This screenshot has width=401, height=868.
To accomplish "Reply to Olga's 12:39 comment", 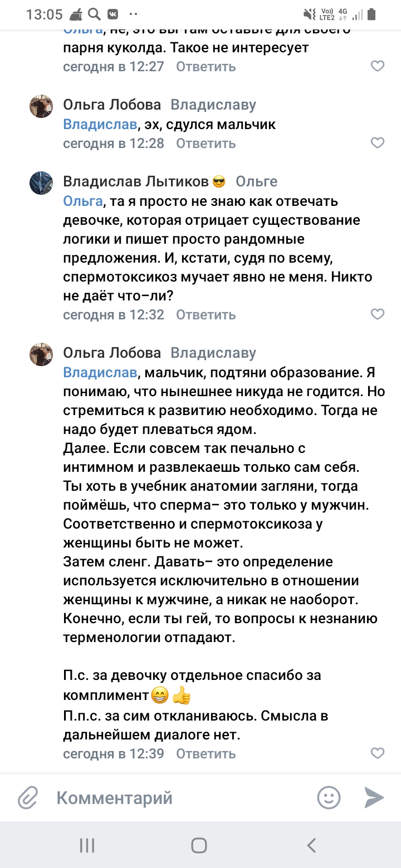I will (206, 754).
